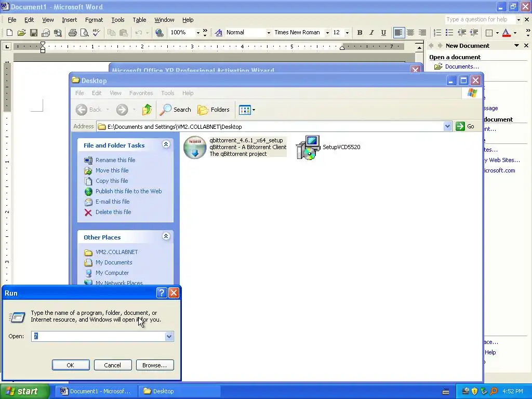This screenshot has width=532, height=399.
Task: Click Cancel in the Run dialog
Action: point(113,365)
